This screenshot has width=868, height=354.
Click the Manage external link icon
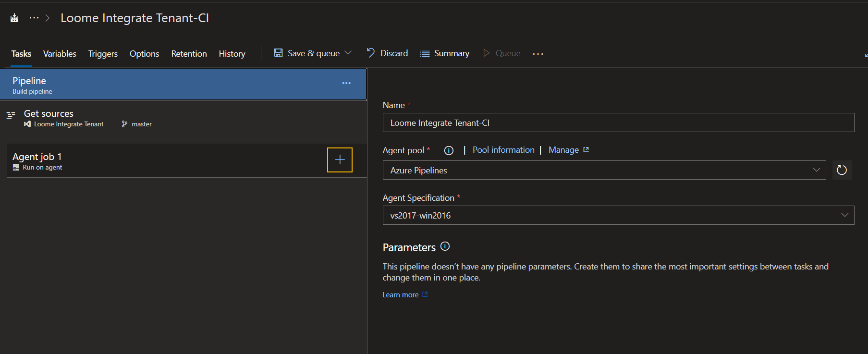click(586, 150)
